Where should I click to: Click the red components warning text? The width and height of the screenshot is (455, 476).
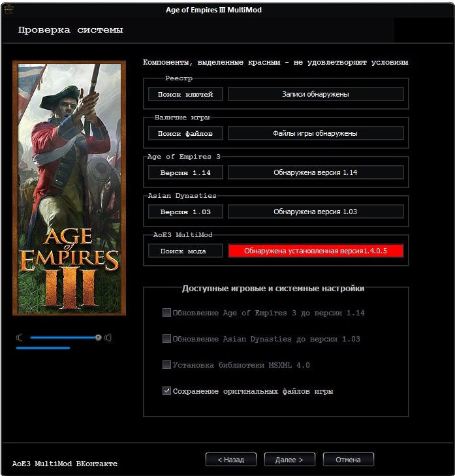275,63
